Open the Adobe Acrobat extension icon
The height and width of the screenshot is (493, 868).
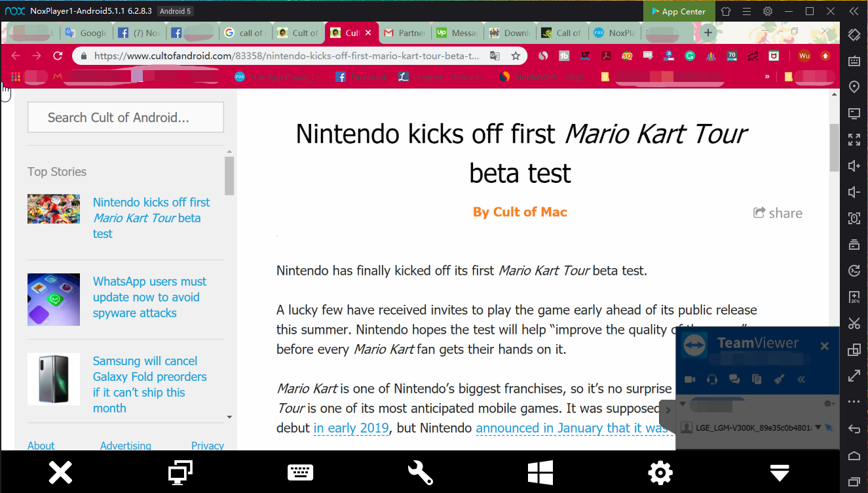pyautogui.click(x=607, y=56)
